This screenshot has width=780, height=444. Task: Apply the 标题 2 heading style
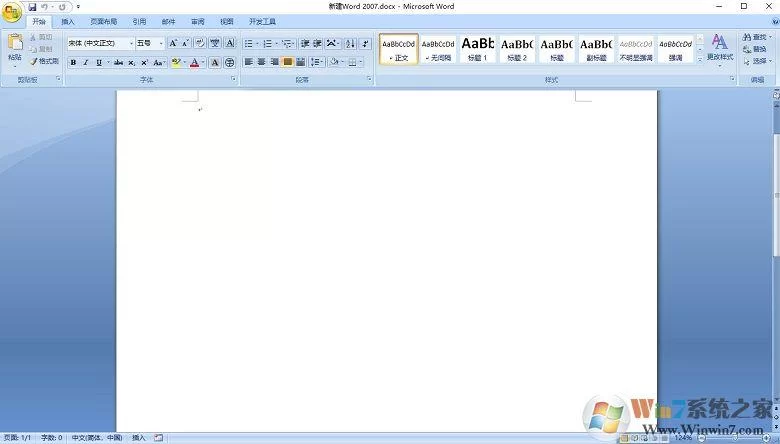(517, 49)
